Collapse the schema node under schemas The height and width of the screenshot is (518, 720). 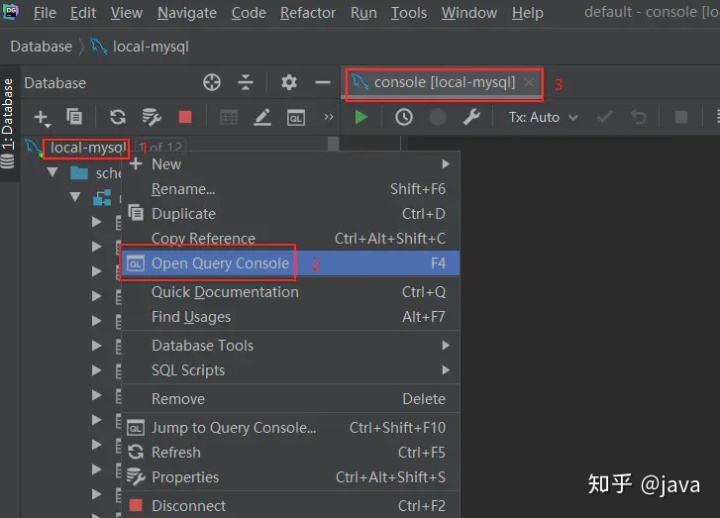tap(75, 197)
